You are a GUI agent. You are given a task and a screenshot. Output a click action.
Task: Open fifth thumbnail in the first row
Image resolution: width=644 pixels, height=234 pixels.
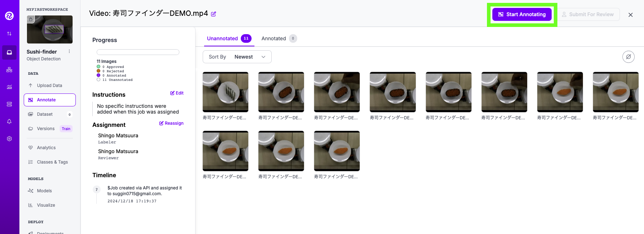click(448, 92)
